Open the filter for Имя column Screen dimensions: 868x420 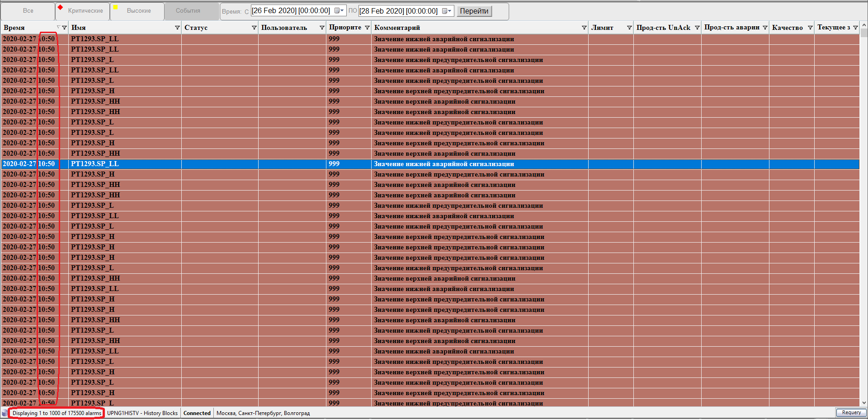(177, 28)
